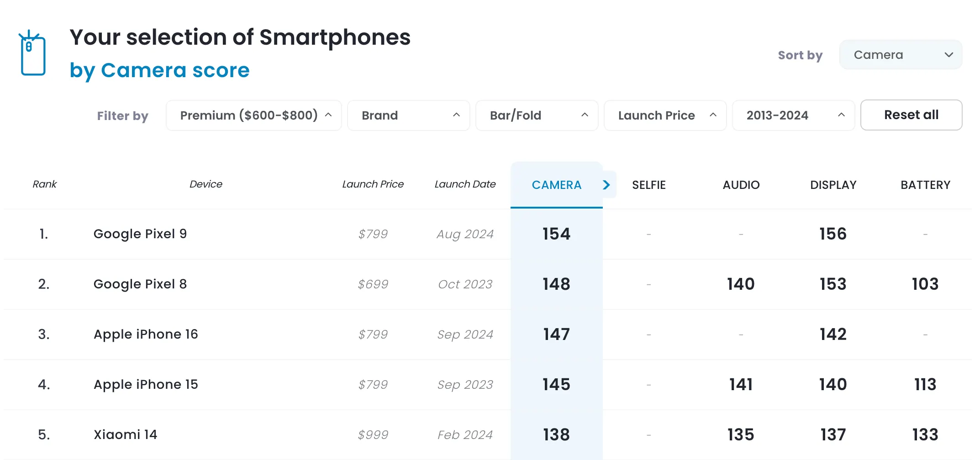Expand the 2013-2024 year range filter
980x460 pixels.
pyautogui.click(x=794, y=115)
